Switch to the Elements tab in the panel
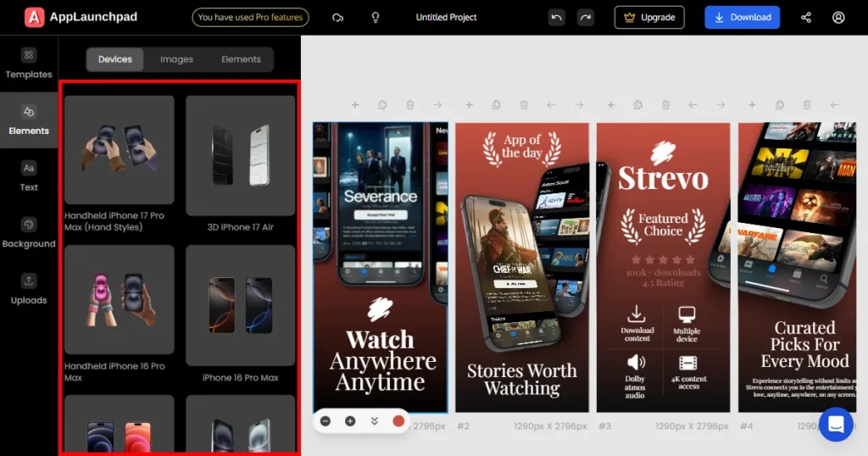Screen dimensions: 868x456 coord(241,59)
